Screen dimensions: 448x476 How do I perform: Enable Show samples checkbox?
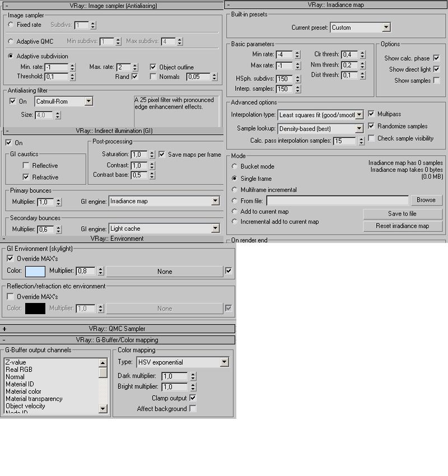[x=436, y=80]
